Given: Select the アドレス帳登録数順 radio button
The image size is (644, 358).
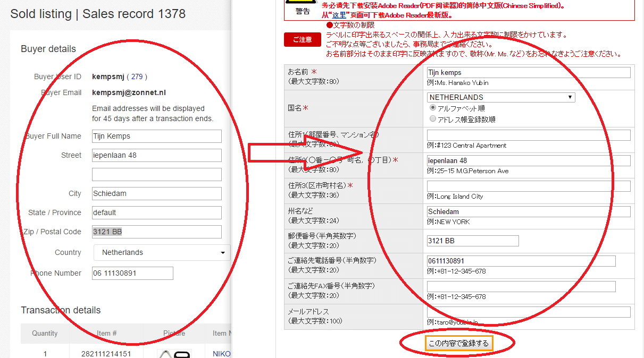Looking at the screenshot, I should [432, 120].
